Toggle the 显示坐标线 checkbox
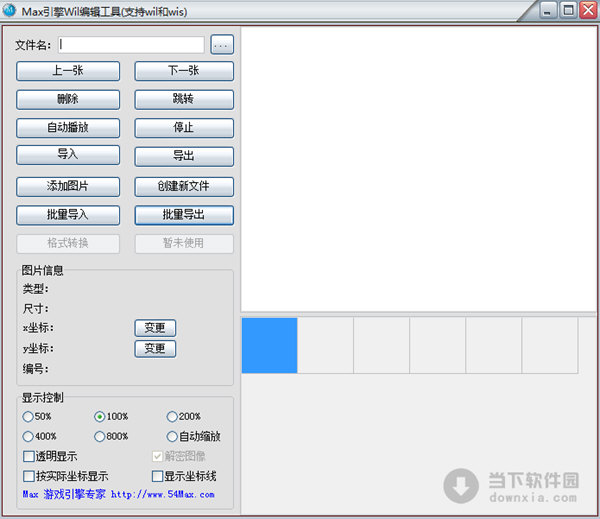This screenshot has height=519, width=600. [157, 476]
